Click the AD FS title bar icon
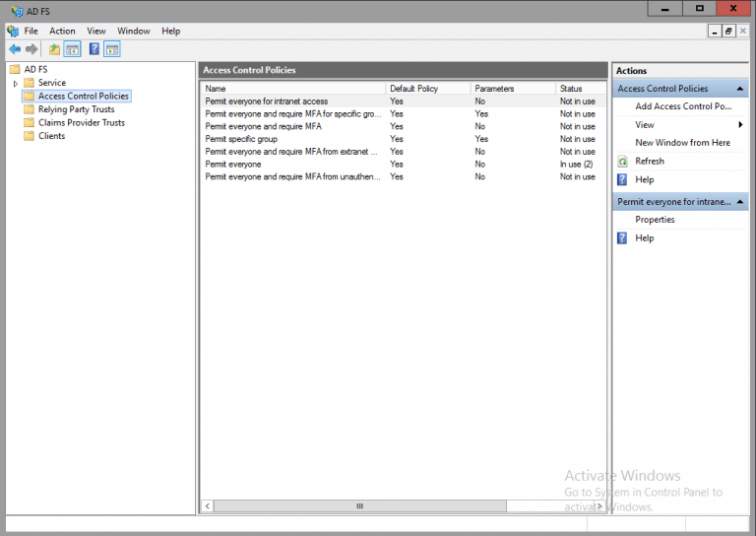 [x=17, y=11]
